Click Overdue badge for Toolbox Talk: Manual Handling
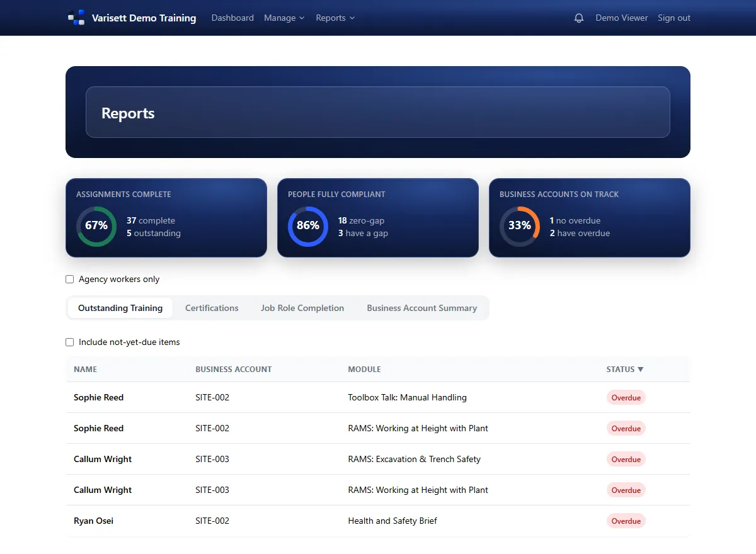 (x=626, y=398)
